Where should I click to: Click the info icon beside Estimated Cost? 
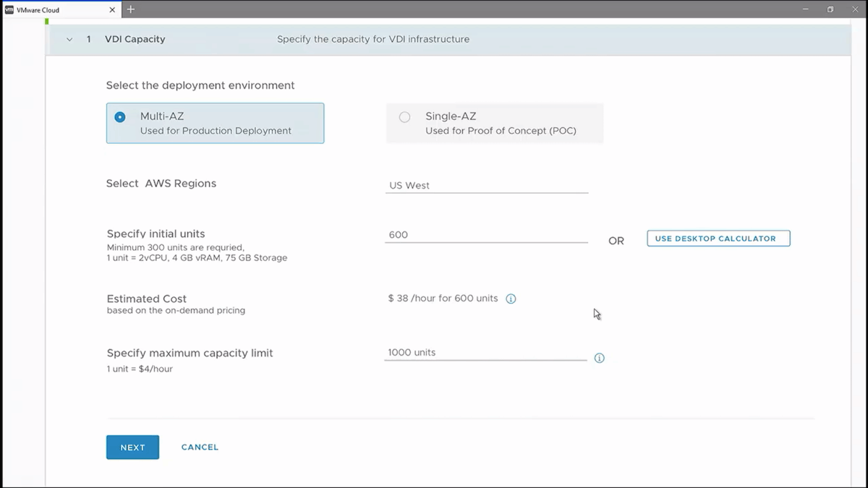click(x=511, y=299)
